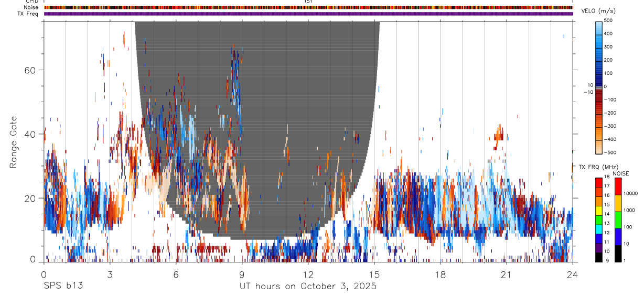This screenshot has height=297, width=644.
Task: Click the x-axis tick label '15'
Action: (x=374, y=274)
